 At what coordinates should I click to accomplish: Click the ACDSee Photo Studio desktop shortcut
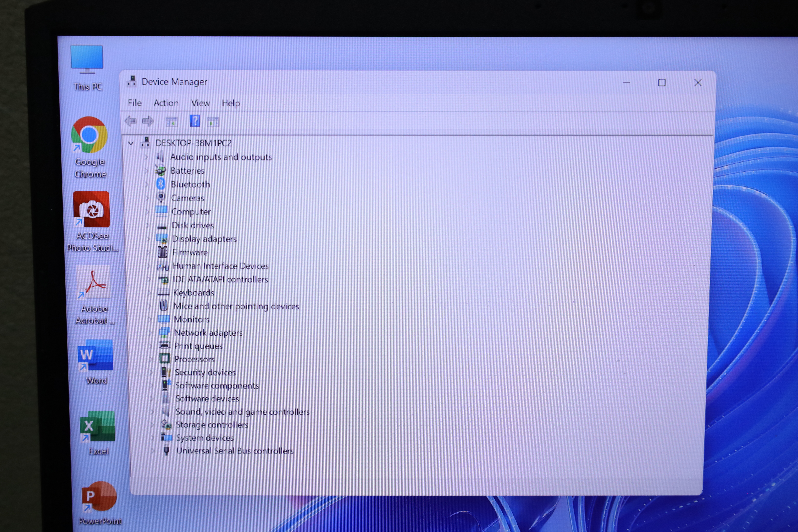pos(92,221)
